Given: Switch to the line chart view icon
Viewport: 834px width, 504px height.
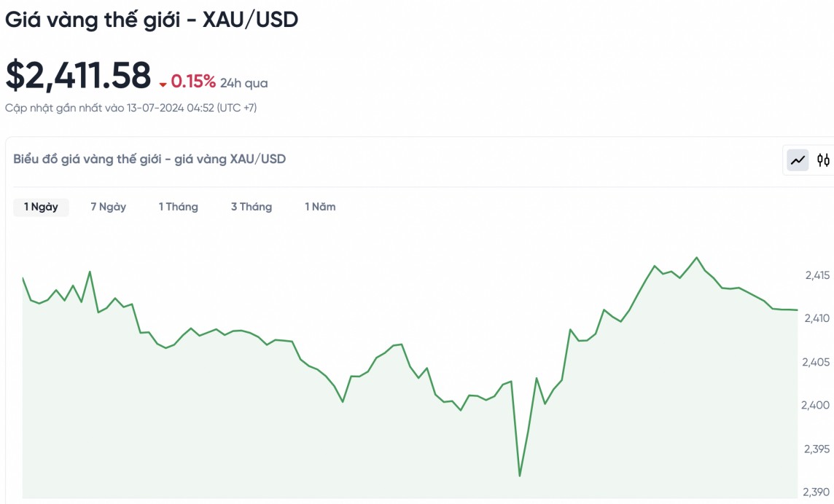Looking at the screenshot, I should pyautogui.click(x=798, y=160).
